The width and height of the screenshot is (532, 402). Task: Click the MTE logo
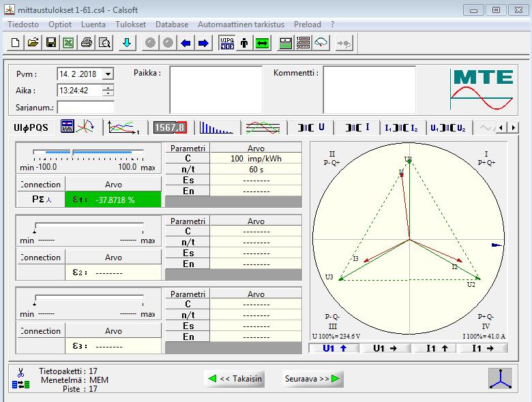coord(482,89)
